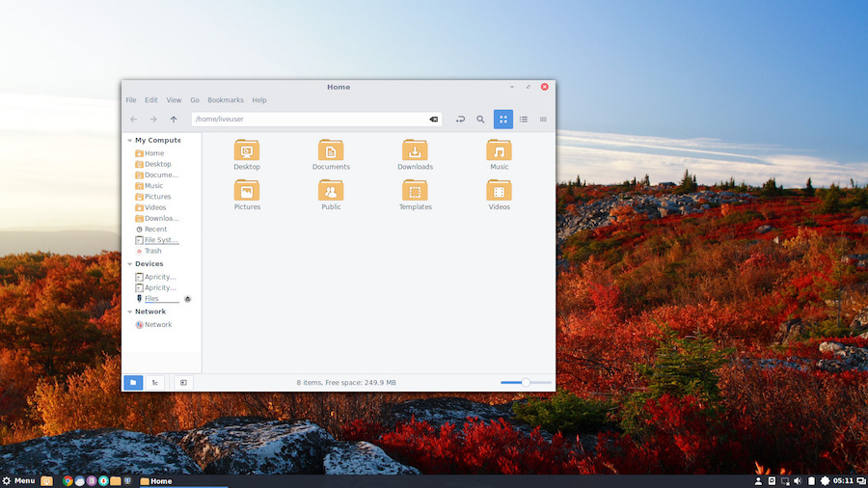Viewport: 868px width, 488px height.
Task: Collapse the Network sidebar section
Action: pos(129,312)
